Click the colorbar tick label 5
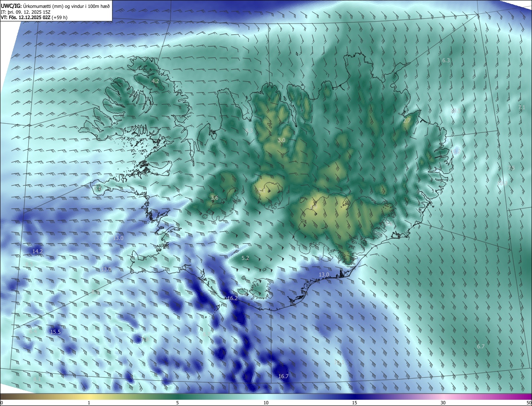 177,403
